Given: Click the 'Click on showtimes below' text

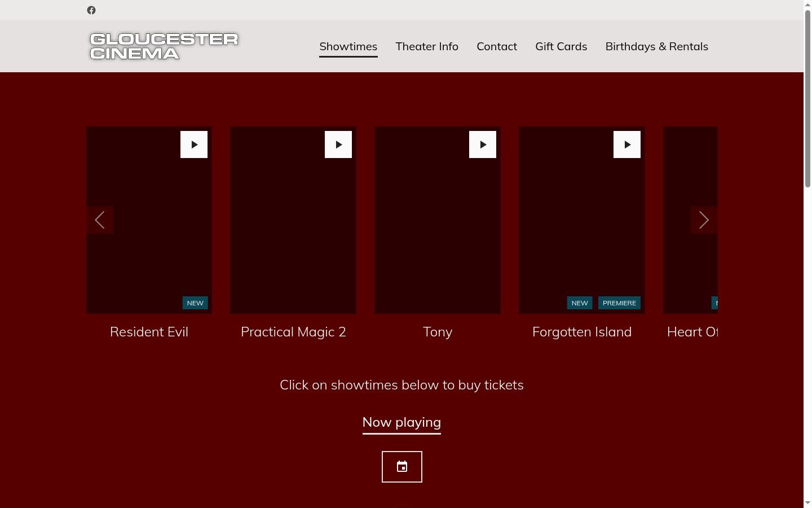Looking at the screenshot, I should [401, 385].
